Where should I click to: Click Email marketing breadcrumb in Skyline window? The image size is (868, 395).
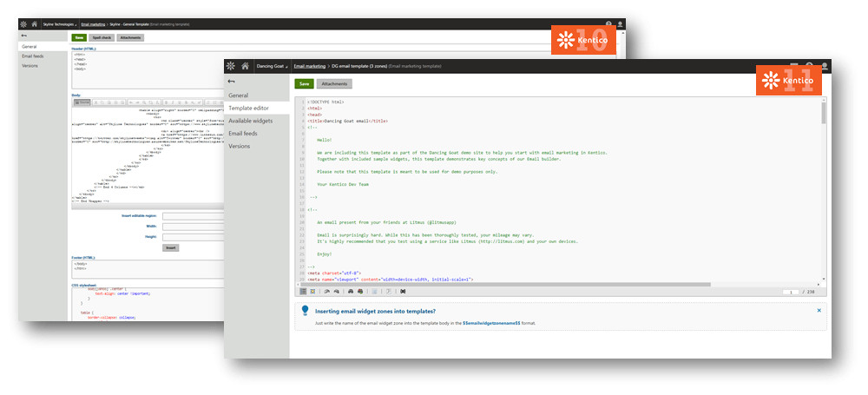(x=93, y=24)
